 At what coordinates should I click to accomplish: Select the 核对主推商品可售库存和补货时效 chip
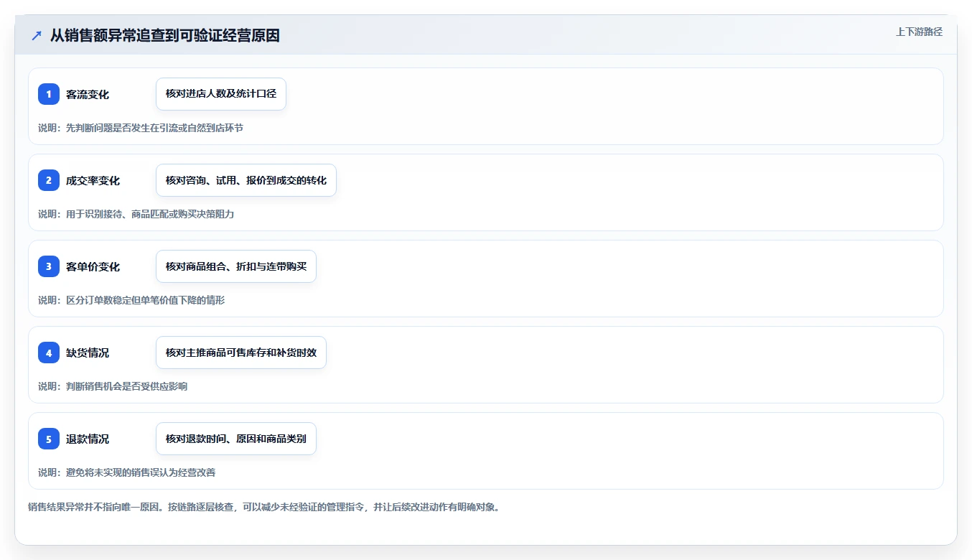pos(241,353)
